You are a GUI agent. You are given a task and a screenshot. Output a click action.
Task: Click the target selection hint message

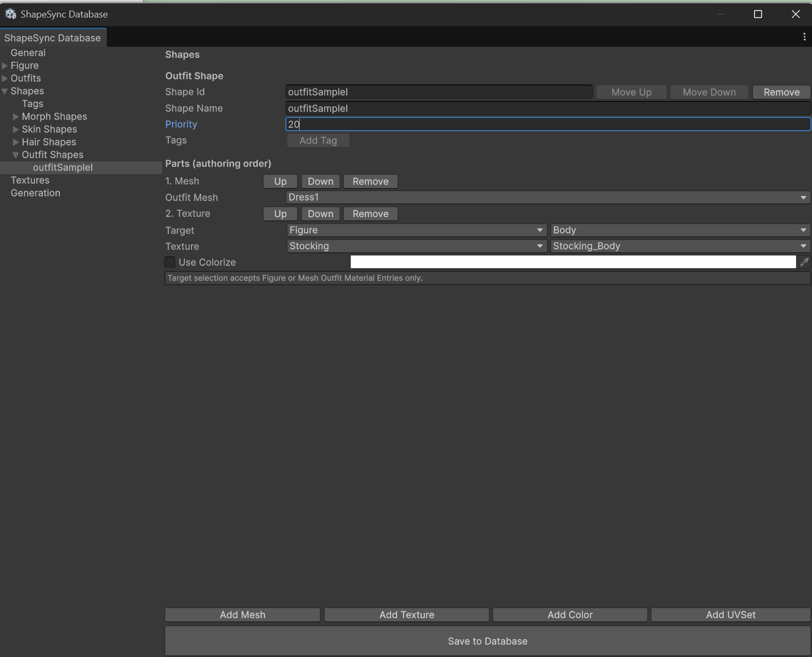pyautogui.click(x=487, y=278)
